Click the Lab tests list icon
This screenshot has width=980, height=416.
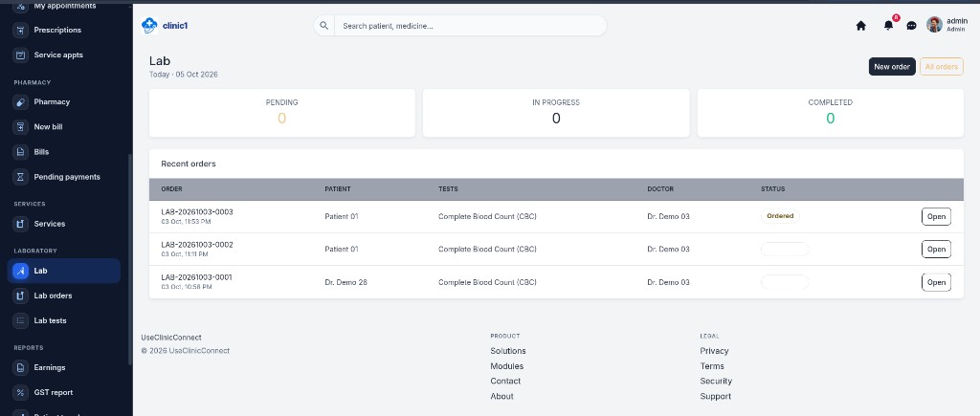[x=21, y=320]
